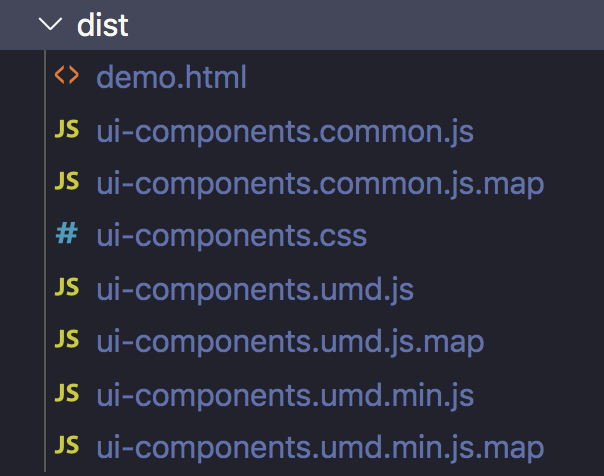
Task: Select the dist folder name
Action: [x=103, y=24]
